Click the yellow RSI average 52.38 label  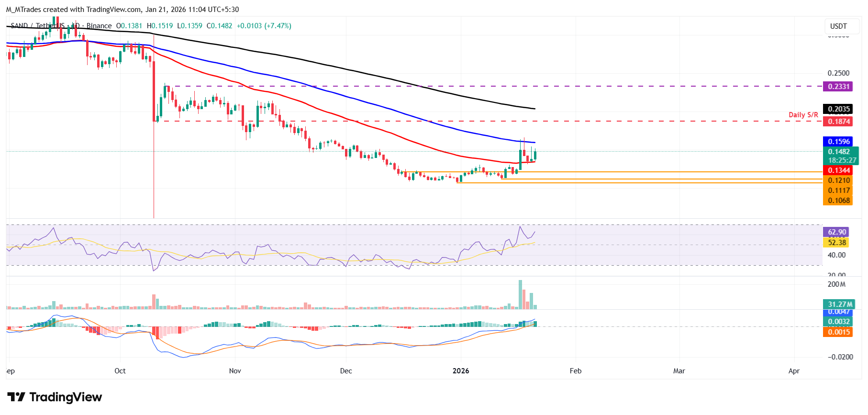837,243
